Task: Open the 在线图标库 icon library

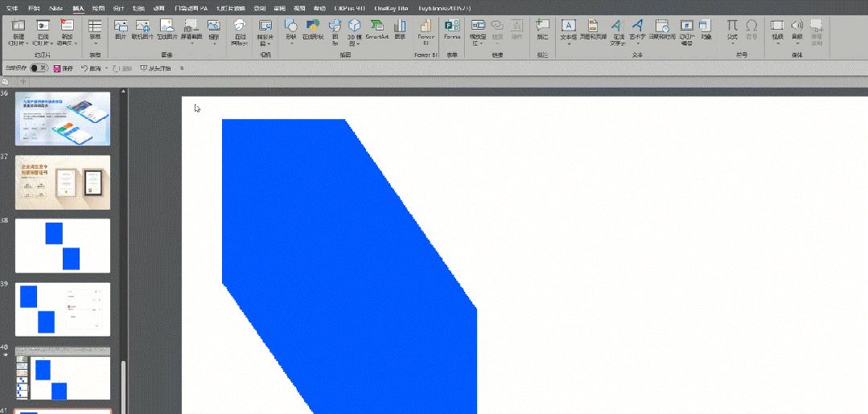Action: (x=239, y=32)
